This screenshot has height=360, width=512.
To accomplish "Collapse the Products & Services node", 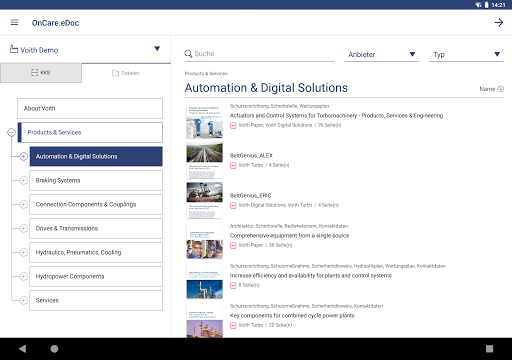I will (x=11, y=132).
